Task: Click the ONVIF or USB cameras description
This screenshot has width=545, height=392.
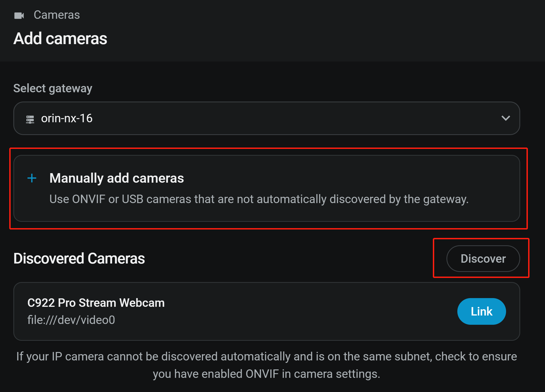Action: point(259,199)
